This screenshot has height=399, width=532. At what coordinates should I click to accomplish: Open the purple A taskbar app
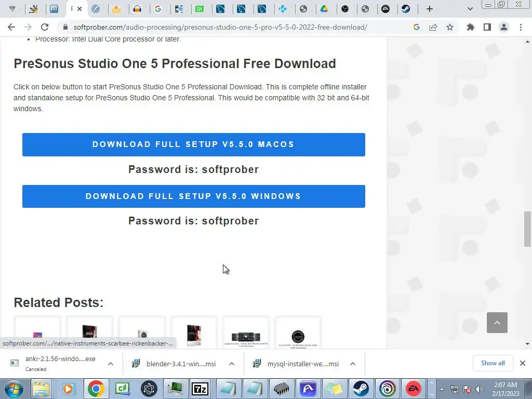tap(308, 389)
